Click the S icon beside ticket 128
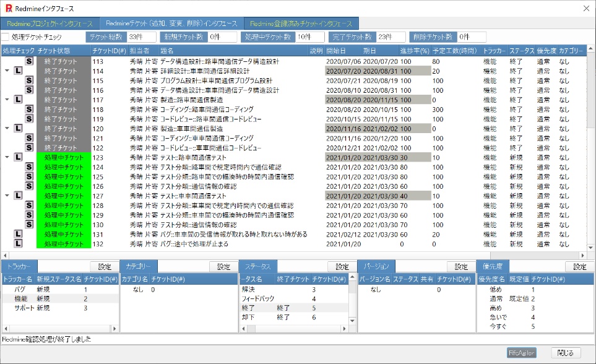The image size is (596, 364). click(x=29, y=205)
